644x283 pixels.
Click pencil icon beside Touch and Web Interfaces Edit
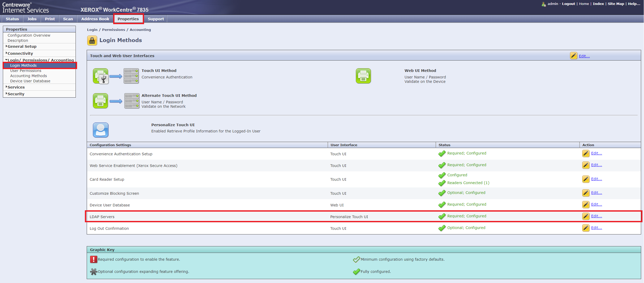tap(573, 56)
